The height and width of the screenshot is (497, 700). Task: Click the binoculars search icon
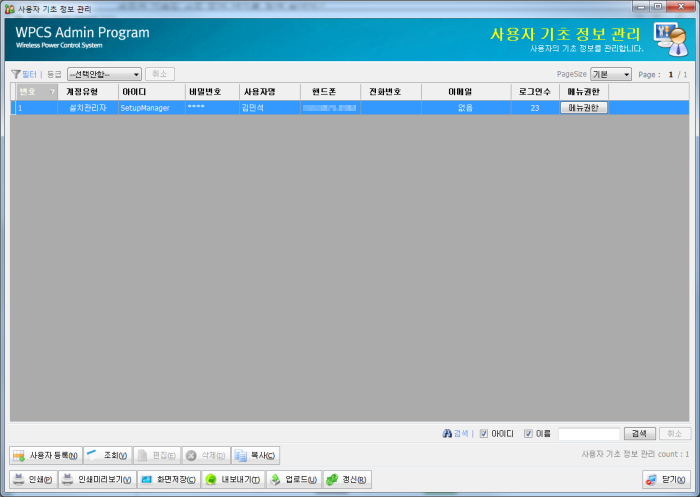pyautogui.click(x=447, y=434)
